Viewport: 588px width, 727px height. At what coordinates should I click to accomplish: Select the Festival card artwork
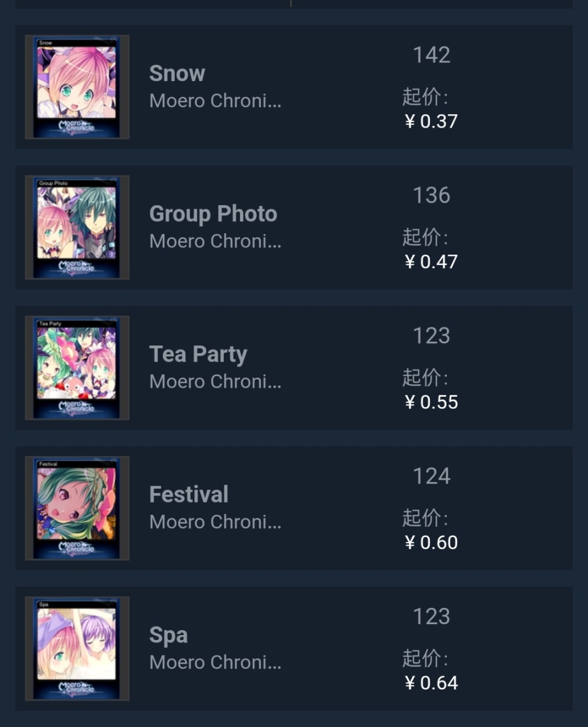[x=77, y=508]
